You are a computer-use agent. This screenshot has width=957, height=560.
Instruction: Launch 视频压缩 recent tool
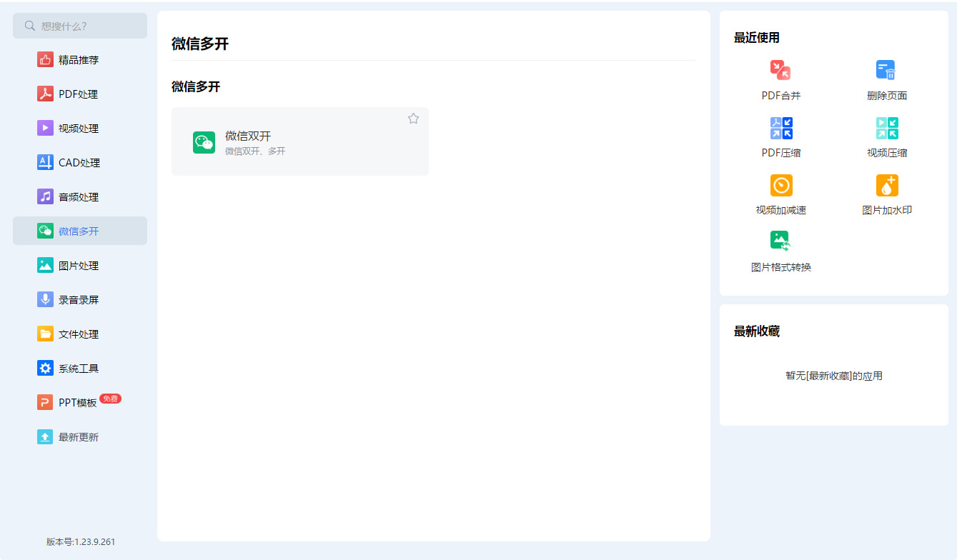pyautogui.click(x=887, y=137)
